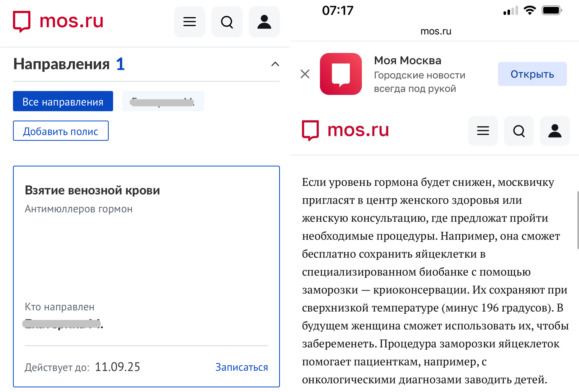Open search on the right mos.ru page

(519, 131)
